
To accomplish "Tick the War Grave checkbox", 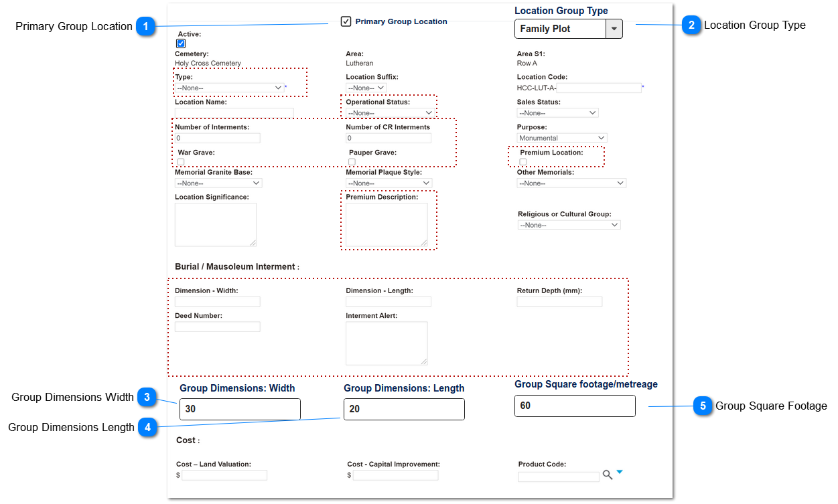I will 181,162.
